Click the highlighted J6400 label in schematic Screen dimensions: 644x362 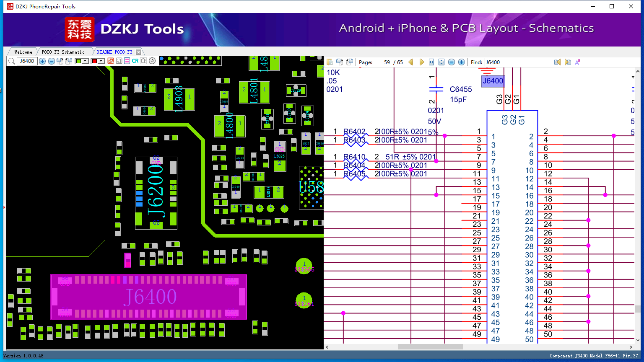coord(493,81)
